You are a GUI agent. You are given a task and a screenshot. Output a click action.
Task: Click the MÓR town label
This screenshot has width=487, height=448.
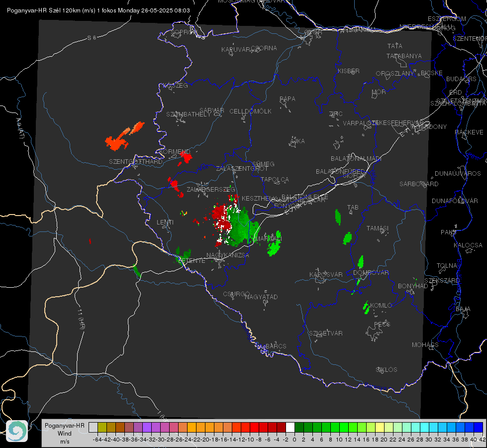(x=379, y=92)
